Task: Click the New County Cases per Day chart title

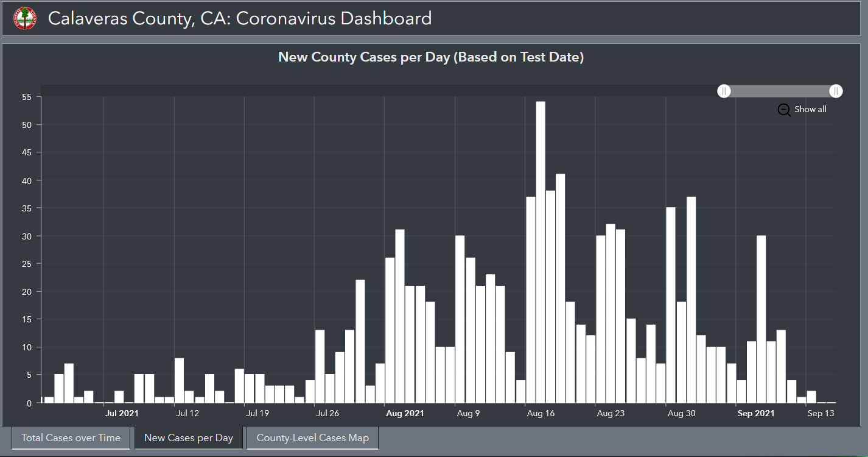Action: [431, 57]
